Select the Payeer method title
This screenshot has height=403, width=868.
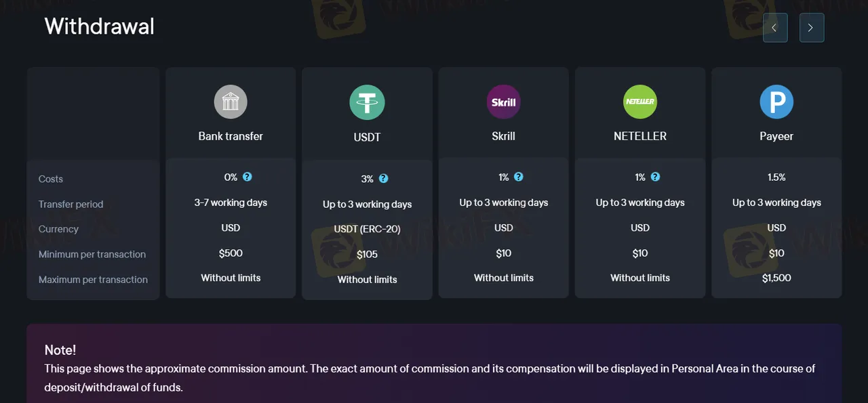point(776,136)
